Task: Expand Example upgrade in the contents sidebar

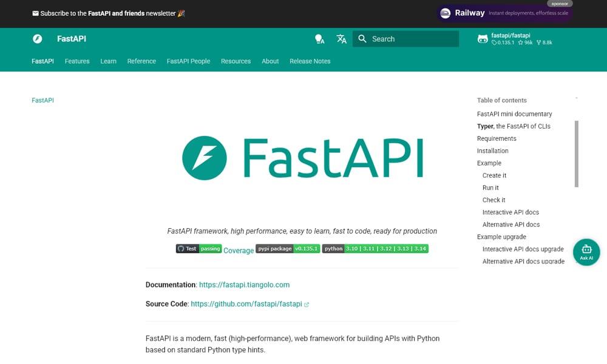Action: [501, 237]
